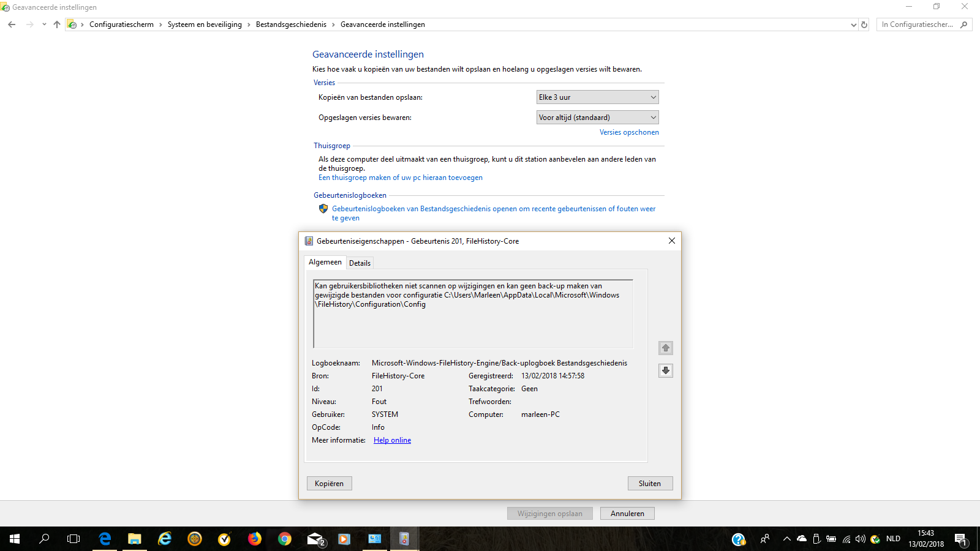Open the 'Help online' link
This screenshot has height=551, width=980.
pos(392,440)
